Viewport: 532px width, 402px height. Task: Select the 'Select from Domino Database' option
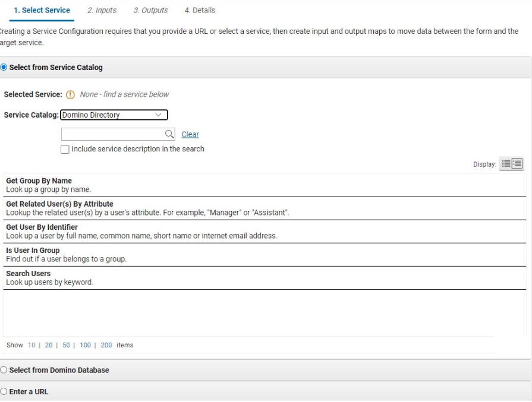click(x=4, y=370)
